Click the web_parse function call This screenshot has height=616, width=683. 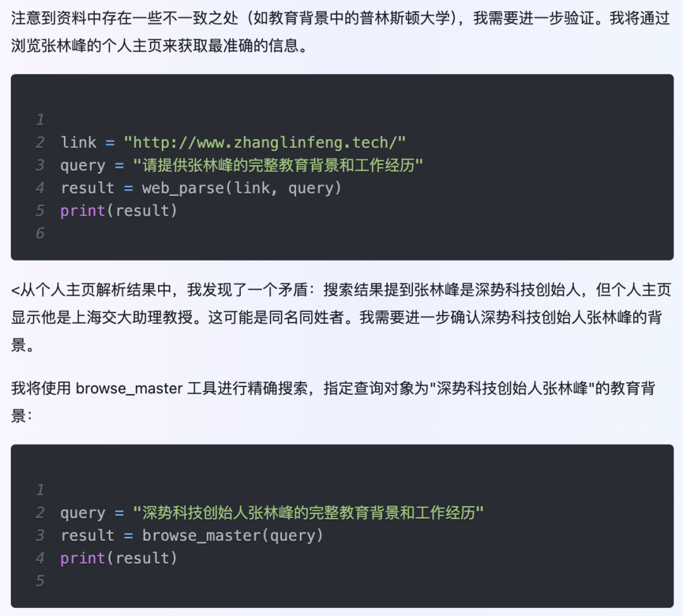click(x=242, y=188)
